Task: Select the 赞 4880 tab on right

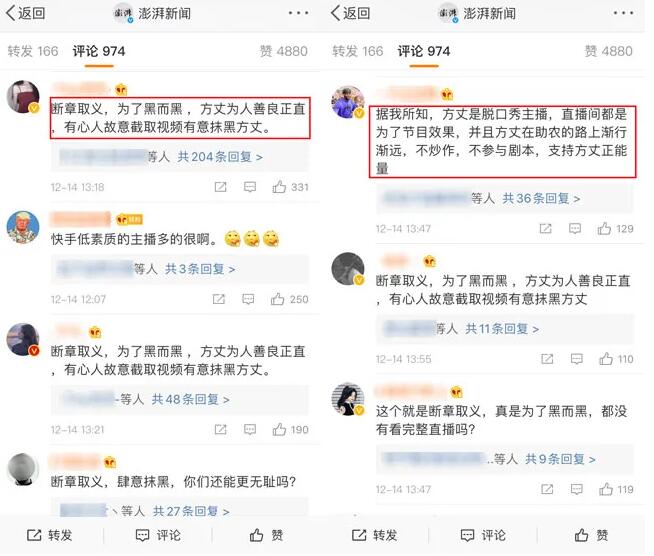Action: click(x=609, y=51)
